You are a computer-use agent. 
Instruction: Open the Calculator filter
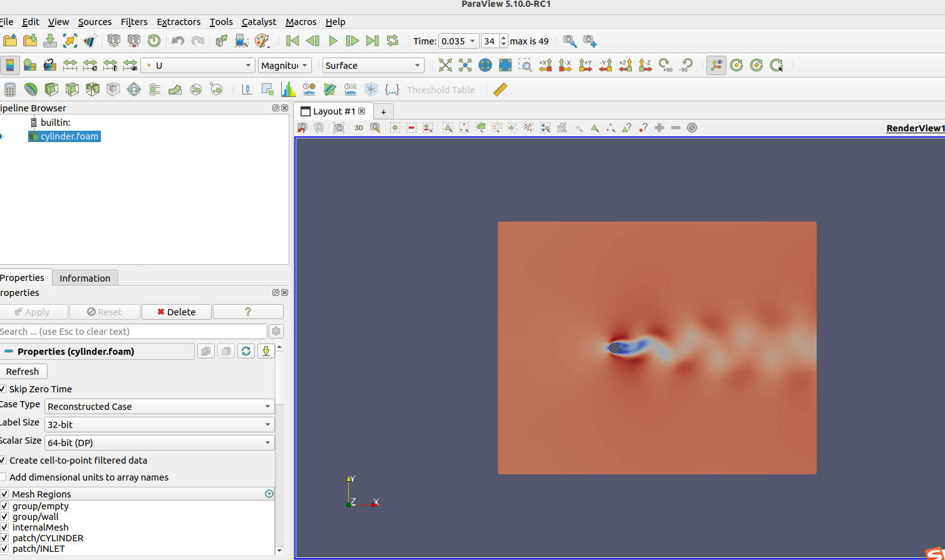(10, 89)
